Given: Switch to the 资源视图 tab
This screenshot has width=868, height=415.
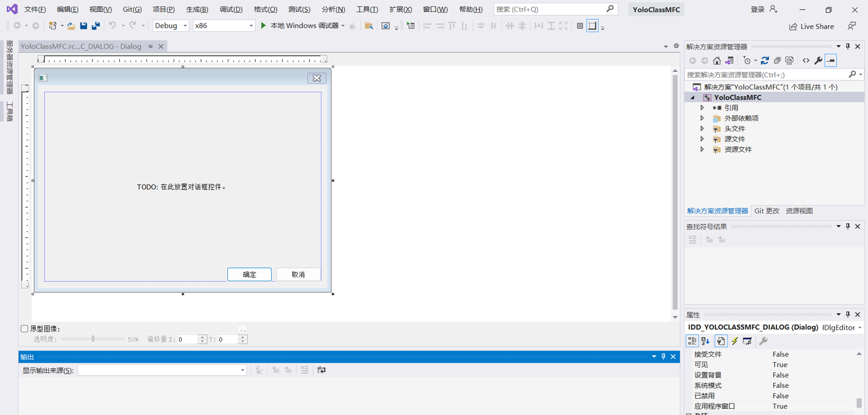Looking at the screenshot, I should pos(799,211).
